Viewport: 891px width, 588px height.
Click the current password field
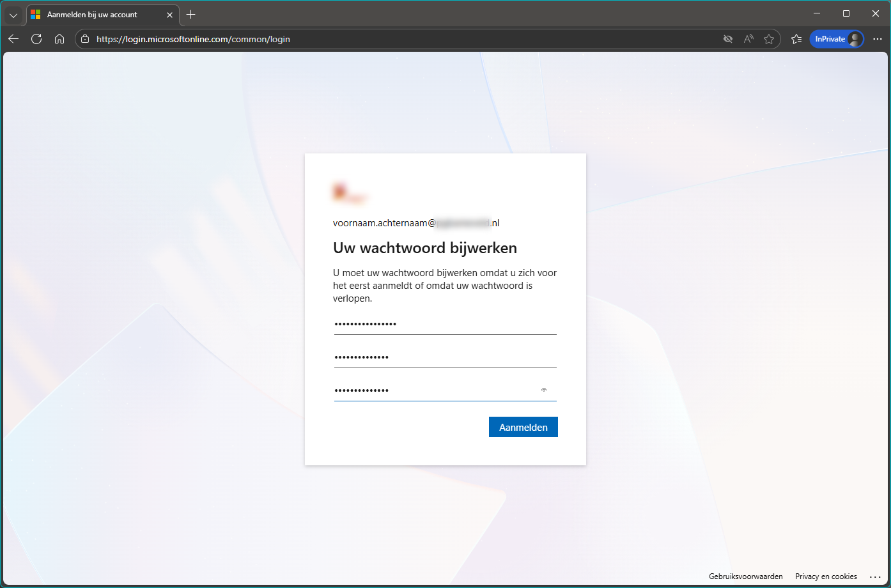point(445,324)
